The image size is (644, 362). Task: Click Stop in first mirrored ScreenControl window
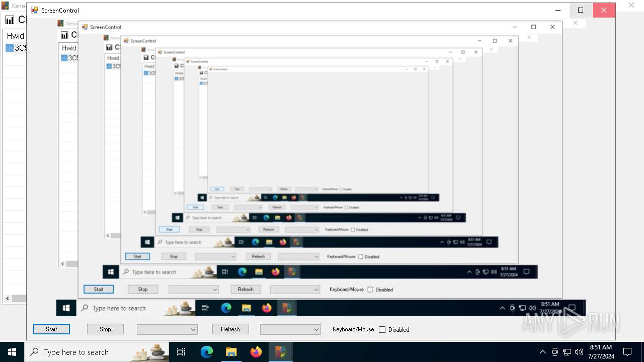pyautogui.click(x=143, y=289)
